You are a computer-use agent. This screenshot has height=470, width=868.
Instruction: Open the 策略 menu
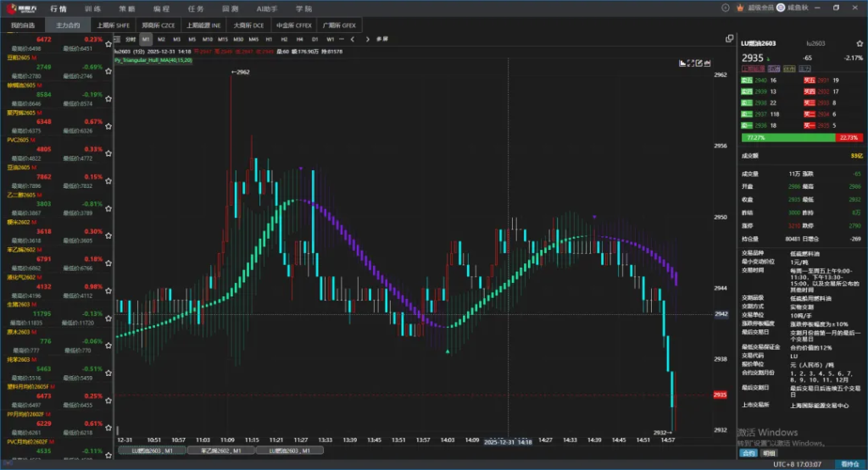pos(127,8)
